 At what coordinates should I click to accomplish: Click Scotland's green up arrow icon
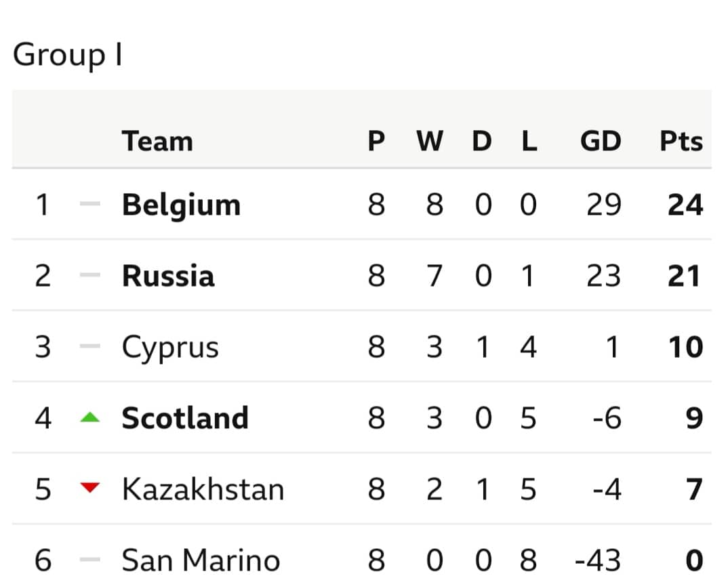90,417
